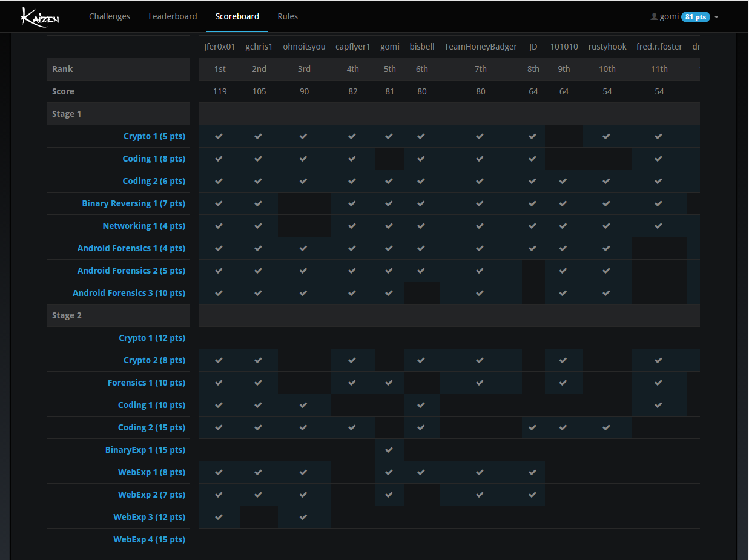Screen dimensions: 749x560
Task: Open Binary Reversing 1 (7 pts) challenge
Action: click(134, 203)
